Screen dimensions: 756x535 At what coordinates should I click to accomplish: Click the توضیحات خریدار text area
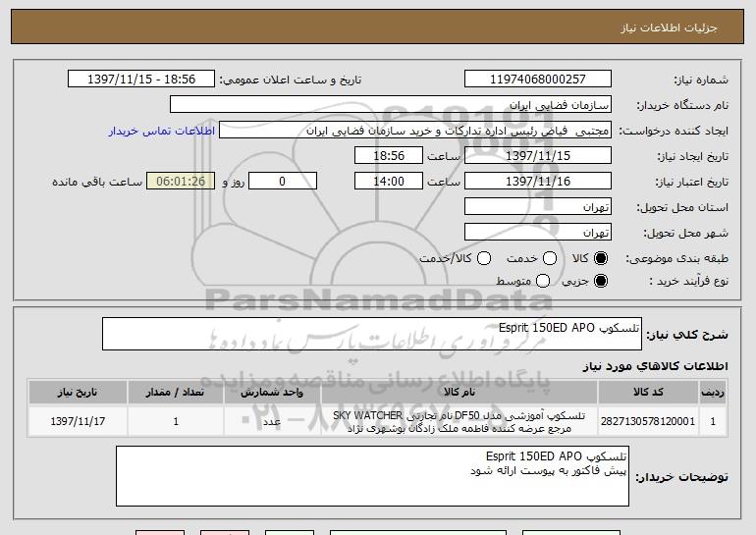(372, 476)
